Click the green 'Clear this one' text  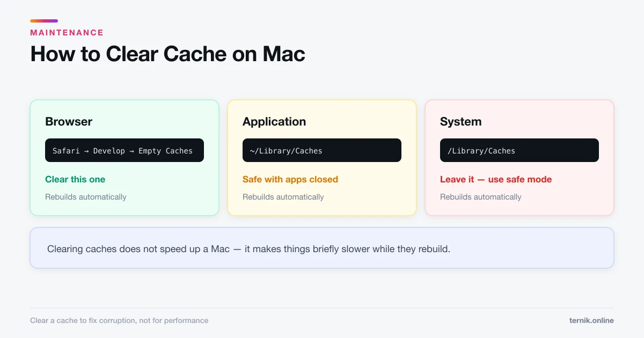[75, 179]
